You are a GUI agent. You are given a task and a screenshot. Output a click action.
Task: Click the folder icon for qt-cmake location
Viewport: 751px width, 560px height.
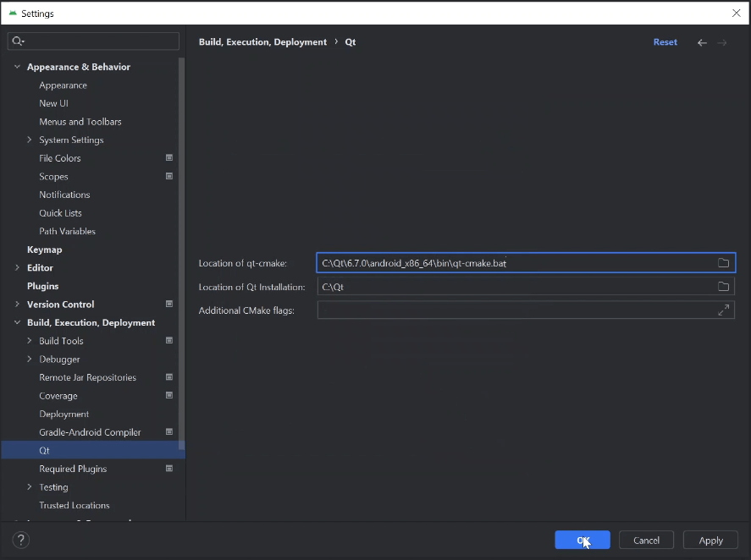tap(723, 263)
